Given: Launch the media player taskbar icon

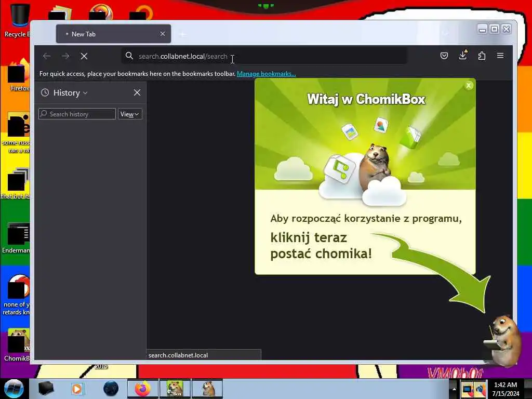Looking at the screenshot, I should pyautogui.click(x=77, y=389).
